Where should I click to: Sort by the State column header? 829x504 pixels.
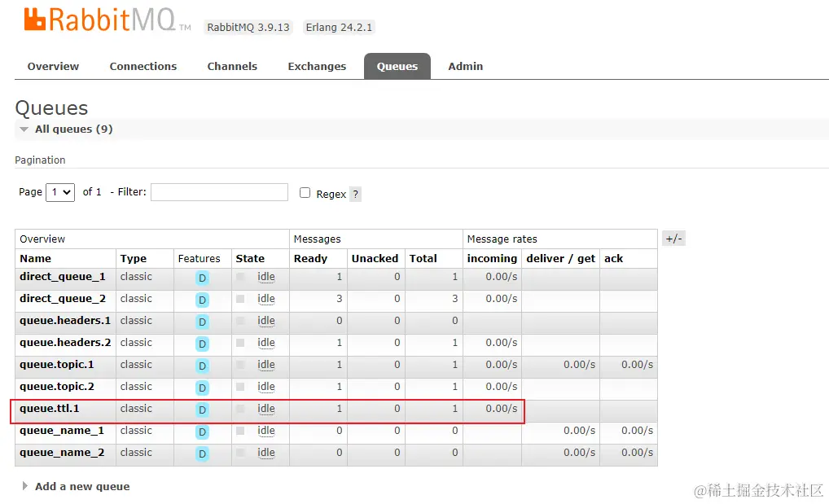click(250, 259)
